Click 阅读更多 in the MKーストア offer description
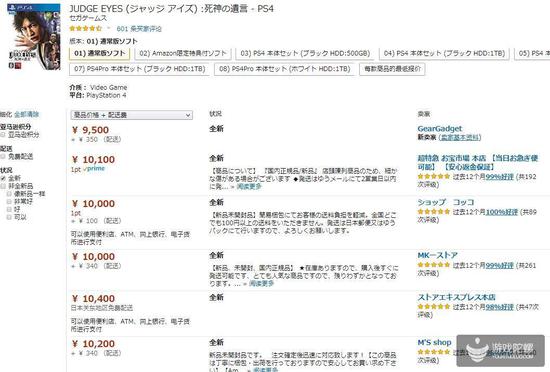This screenshot has height=372, width=550. [261, 283]
